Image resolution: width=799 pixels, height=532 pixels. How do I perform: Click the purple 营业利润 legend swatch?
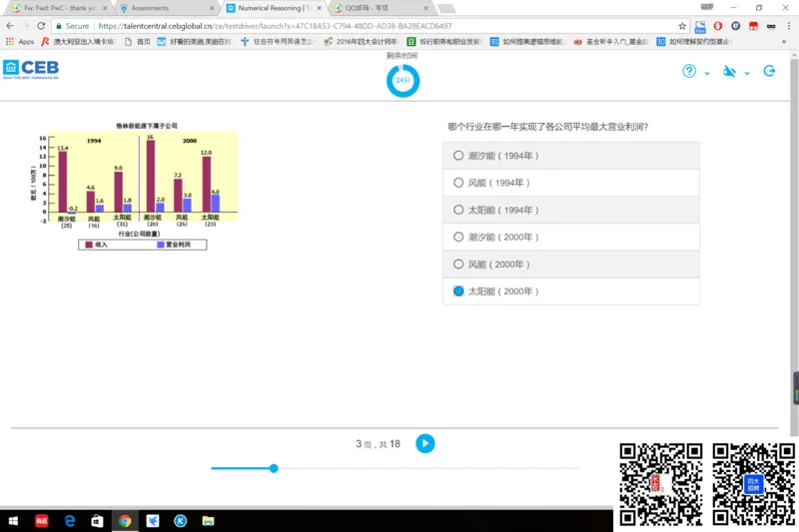(161, 245)
